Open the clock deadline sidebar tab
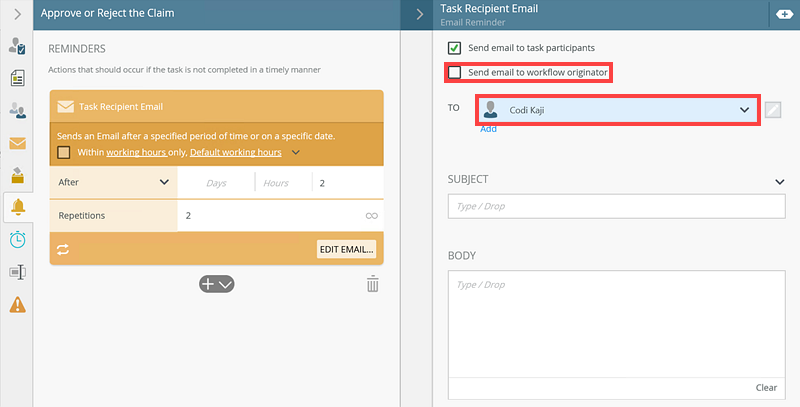 pos(17,239)
